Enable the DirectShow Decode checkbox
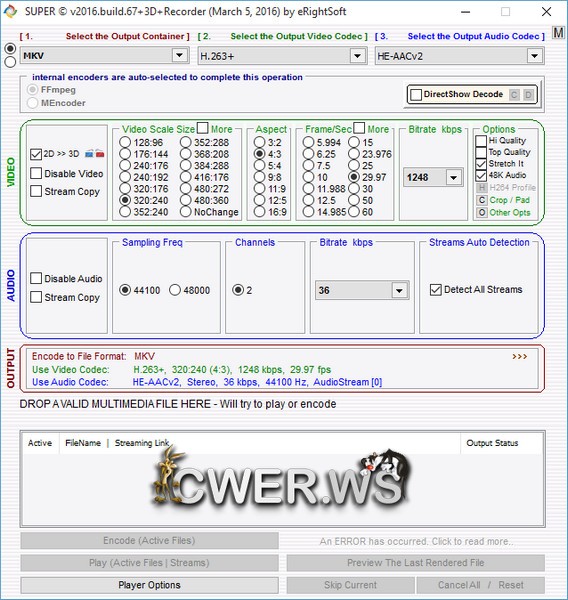Screen dimensions: 568x600 (x=416, y=95)
